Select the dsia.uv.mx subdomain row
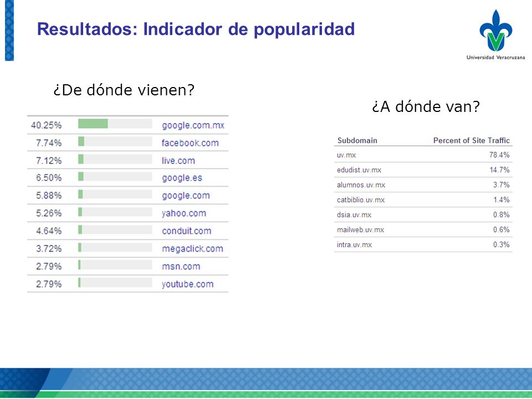Image resolution: width=532 pixels, height=399 pixels. (423, 215)
